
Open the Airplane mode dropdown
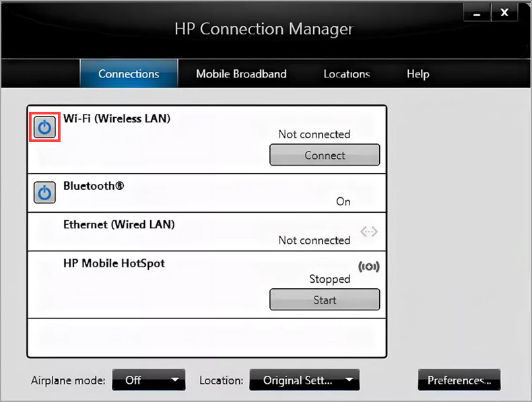coord(149,380)
